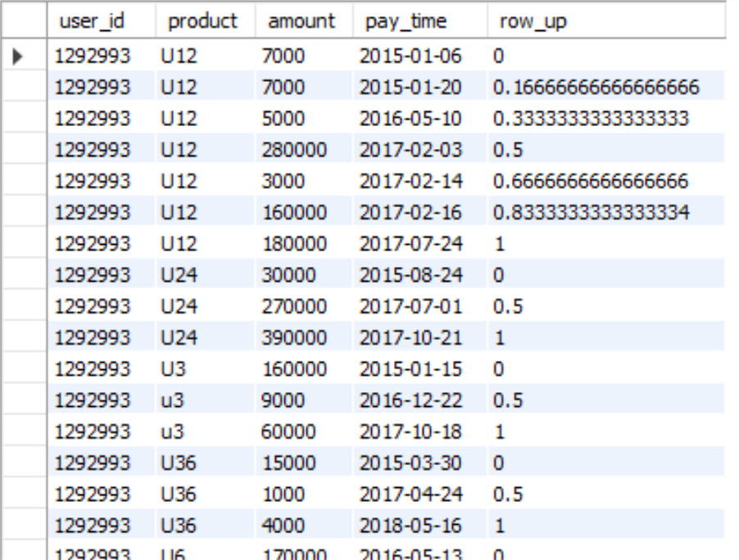Viewport: 739px width, 560px height.
Task: Select amount cell 3000
Action: pos(303,181)
